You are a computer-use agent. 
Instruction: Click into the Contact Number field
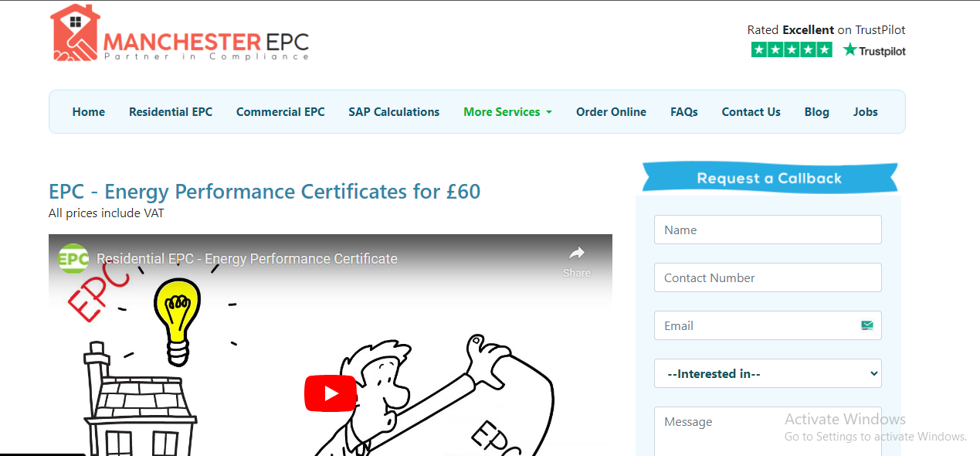768,277
